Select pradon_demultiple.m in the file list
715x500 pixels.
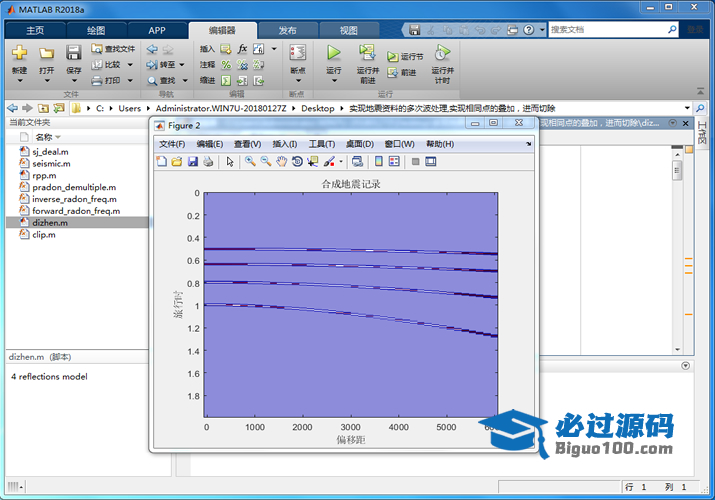(x=74, y=187)
